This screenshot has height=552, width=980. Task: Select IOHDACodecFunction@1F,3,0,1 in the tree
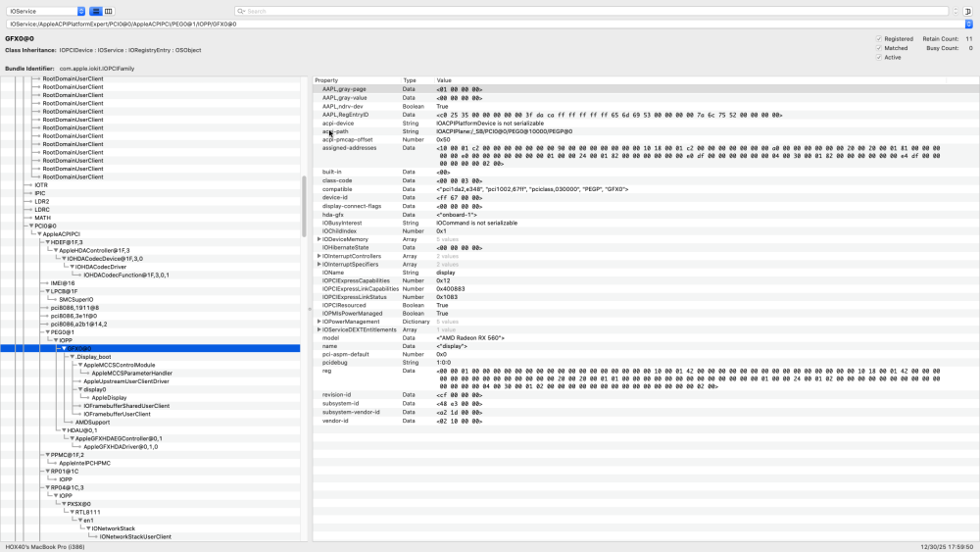[x=126, y=276]
